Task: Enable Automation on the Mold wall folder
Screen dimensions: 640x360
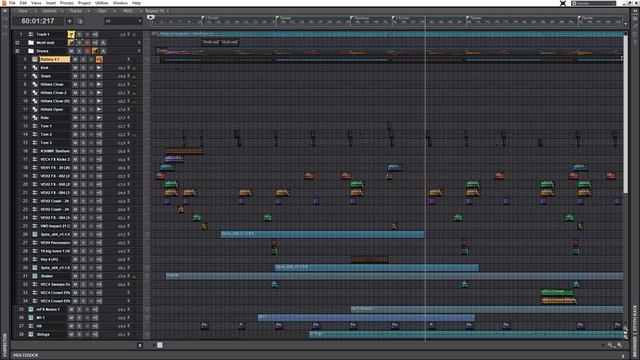Action: (x=103, y=42)
